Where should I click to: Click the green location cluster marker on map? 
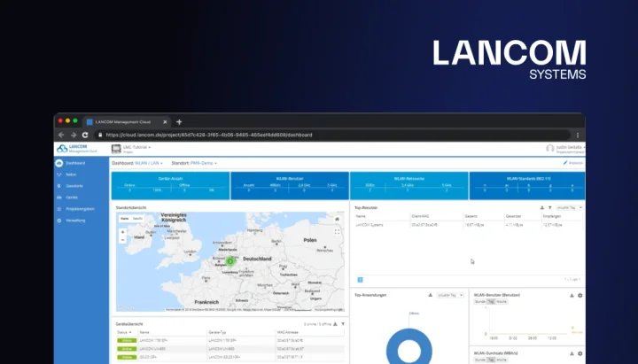[x=230, y=261]
